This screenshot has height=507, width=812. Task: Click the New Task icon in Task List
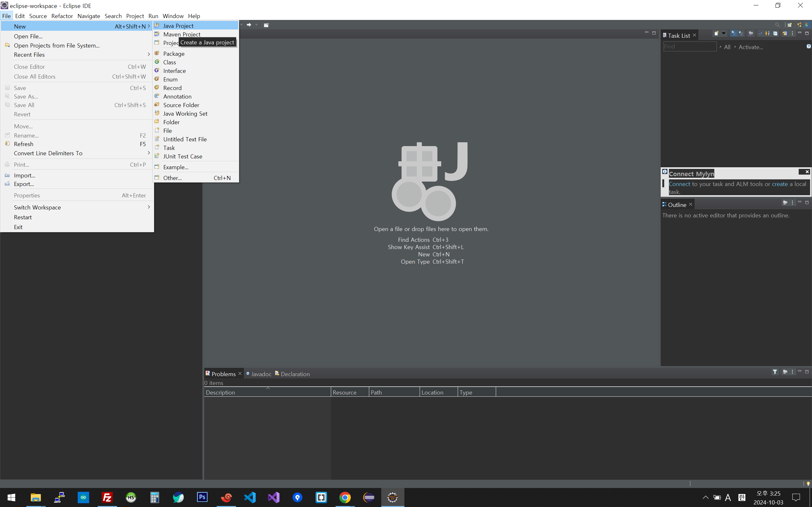717,34
